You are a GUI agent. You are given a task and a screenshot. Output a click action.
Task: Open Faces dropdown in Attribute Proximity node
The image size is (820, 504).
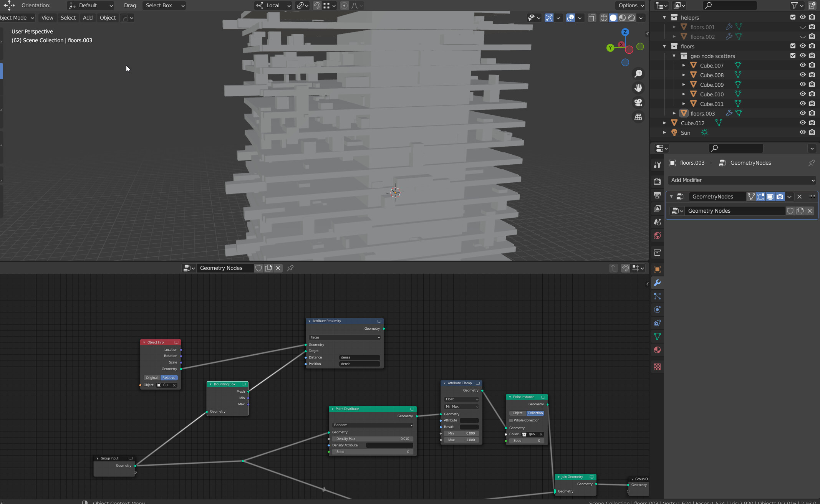(345, 337)
